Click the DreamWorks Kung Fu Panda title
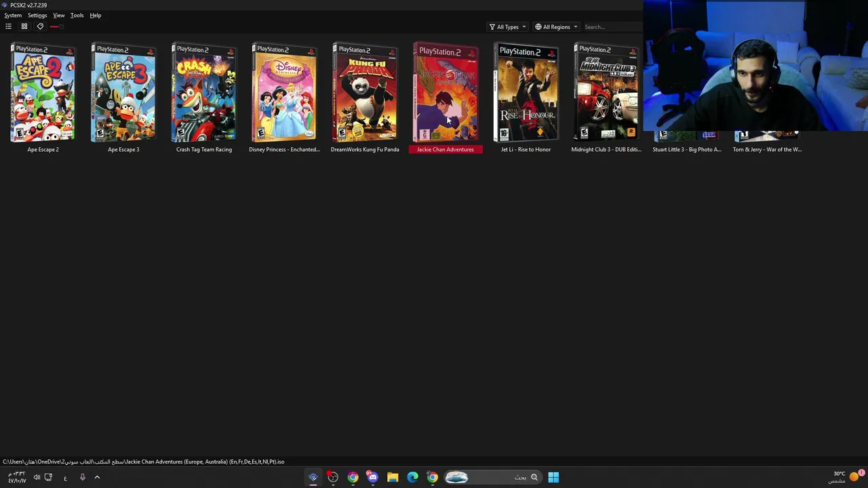 (365, 149)
